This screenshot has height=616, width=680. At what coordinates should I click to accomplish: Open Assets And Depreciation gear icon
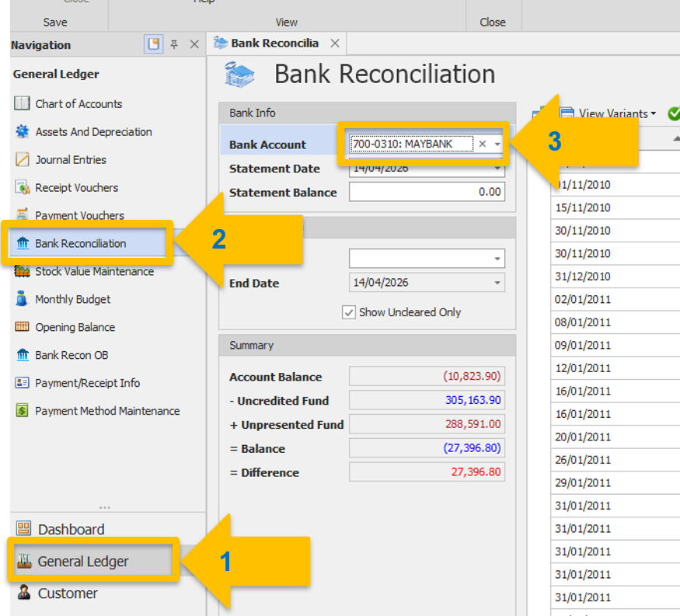22,131
